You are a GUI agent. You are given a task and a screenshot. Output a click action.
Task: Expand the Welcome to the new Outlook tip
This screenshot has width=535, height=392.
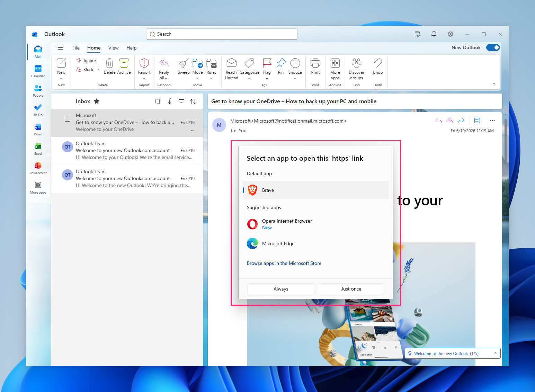point(496,353)
